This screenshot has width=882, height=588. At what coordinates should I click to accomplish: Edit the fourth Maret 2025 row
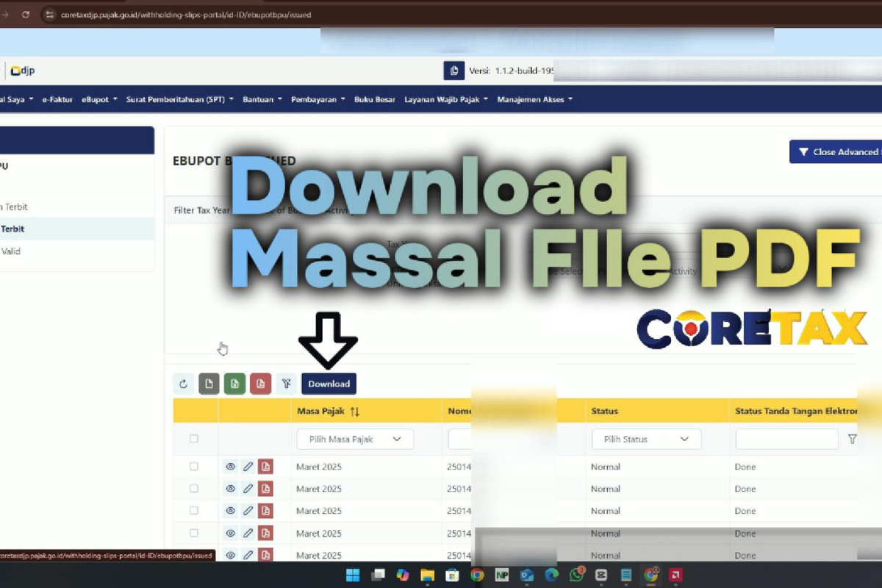tap(248, 533)
